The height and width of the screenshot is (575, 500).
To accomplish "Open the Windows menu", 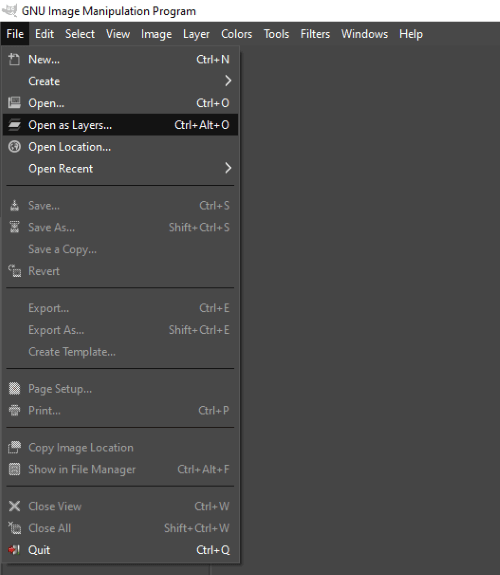I will click(364, 34).
